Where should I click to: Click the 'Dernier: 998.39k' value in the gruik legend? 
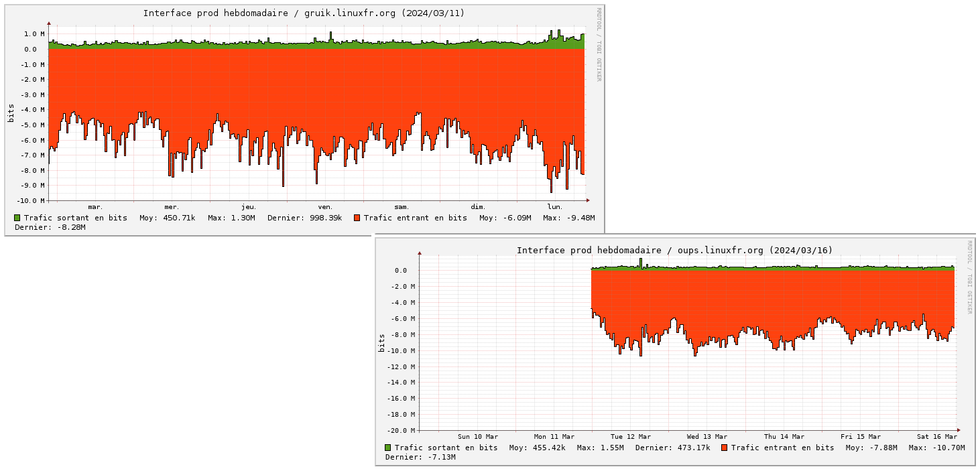(x=305, y=218)
